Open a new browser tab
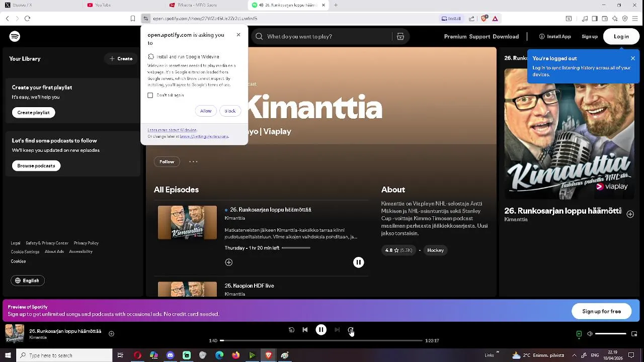 (x=336, y=5)
